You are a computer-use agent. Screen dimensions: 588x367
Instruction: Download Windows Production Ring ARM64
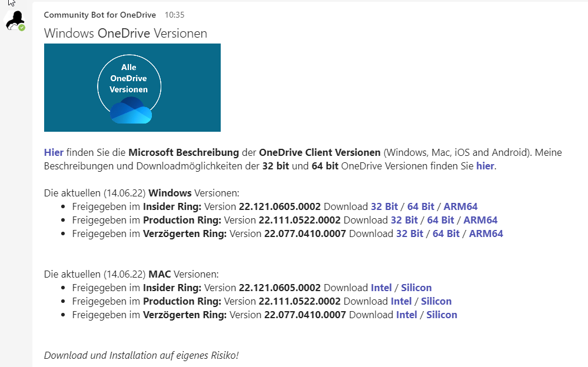pyautogui.click(x=480, y=220)
